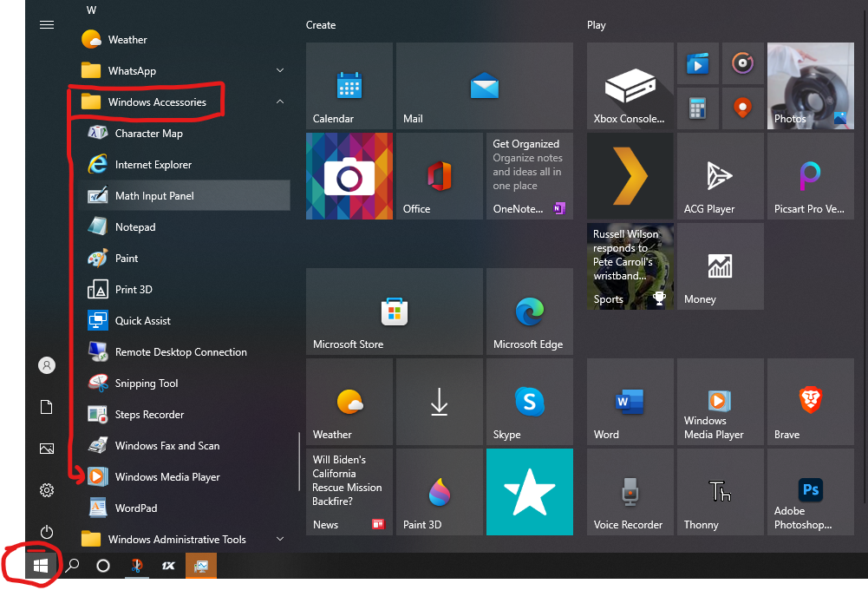Open WordPad from the app list
Viewport: 868px width, 590px height.
tap(184, 508)
